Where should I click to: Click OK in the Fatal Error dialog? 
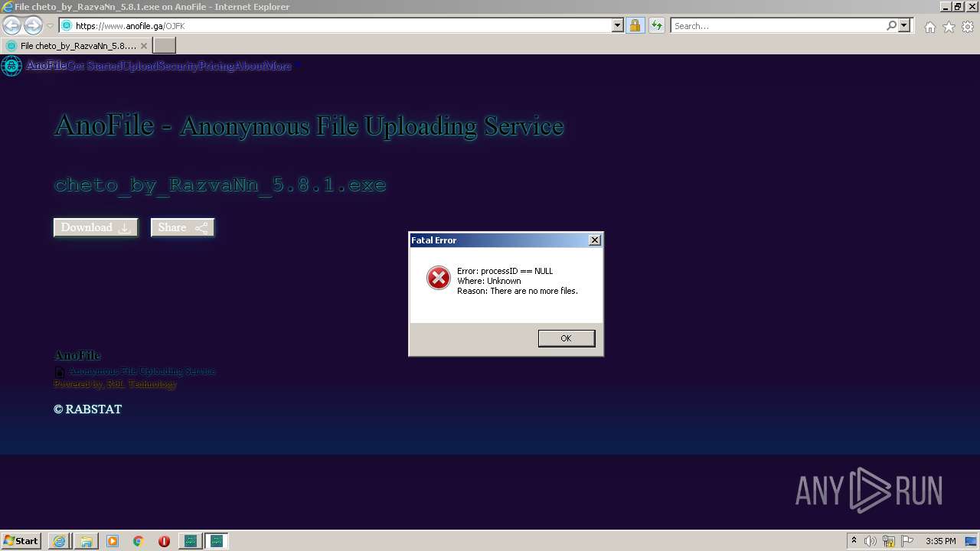567,338
